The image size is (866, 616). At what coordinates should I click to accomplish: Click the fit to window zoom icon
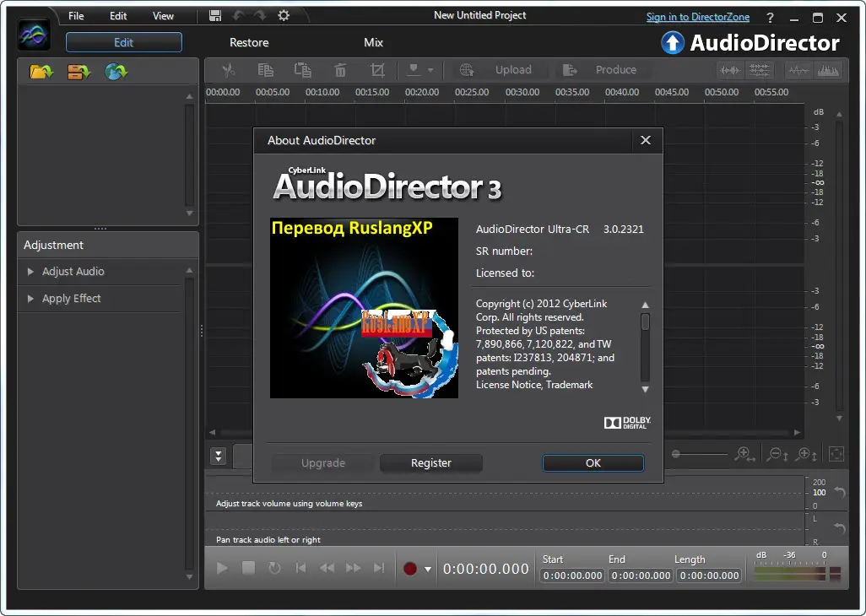[x=836, y=454]
